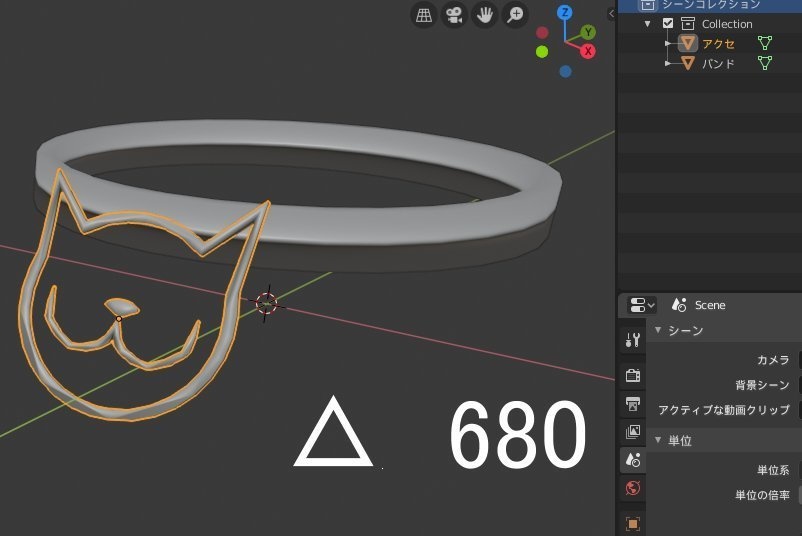Select アクセ object name in outliner
The width and height of the screenshot is (802, 536).
(719, 44)
